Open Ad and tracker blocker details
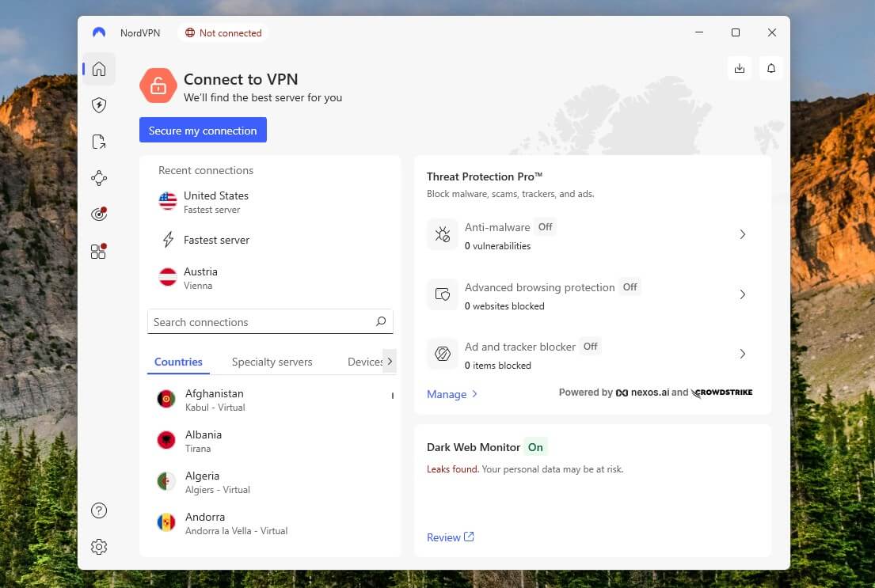The width and height of the screenshot is (875, 588). click(x=742, y=354)
